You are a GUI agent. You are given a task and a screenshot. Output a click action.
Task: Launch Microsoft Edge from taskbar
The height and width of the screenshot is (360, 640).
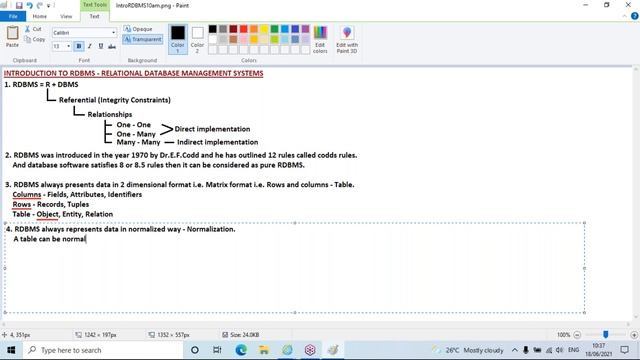click(241, 350)
